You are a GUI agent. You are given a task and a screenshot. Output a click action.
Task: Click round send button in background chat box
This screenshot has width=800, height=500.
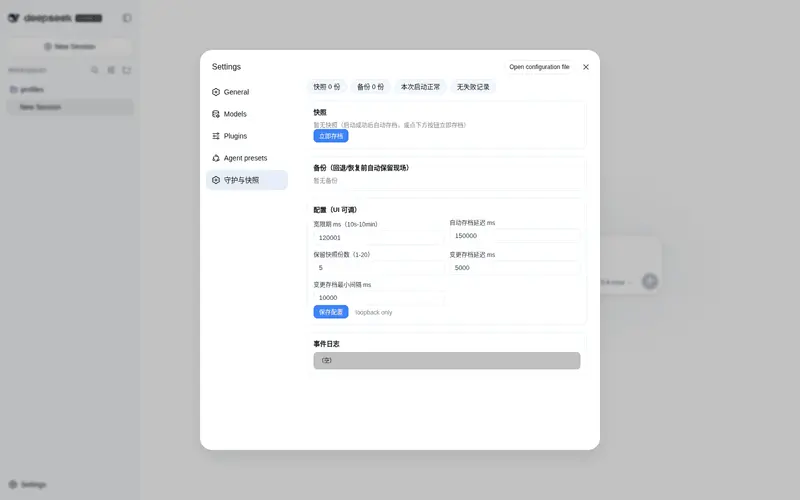tap(649, 281)
